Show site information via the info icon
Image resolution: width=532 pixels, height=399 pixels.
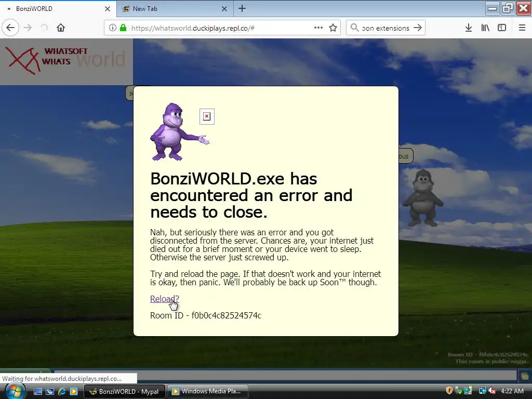pos(113,28)
